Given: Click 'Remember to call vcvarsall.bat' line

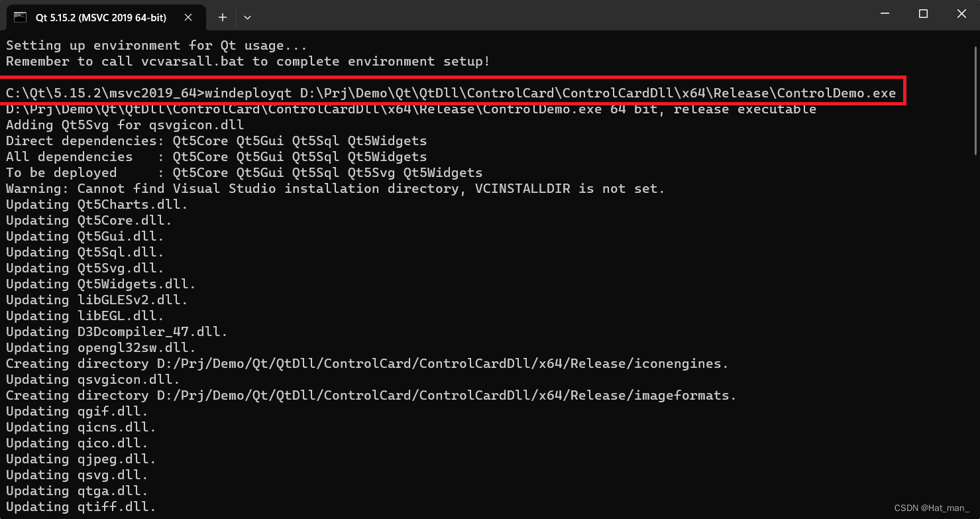Looking at the screenshot, I should point(248,62).
